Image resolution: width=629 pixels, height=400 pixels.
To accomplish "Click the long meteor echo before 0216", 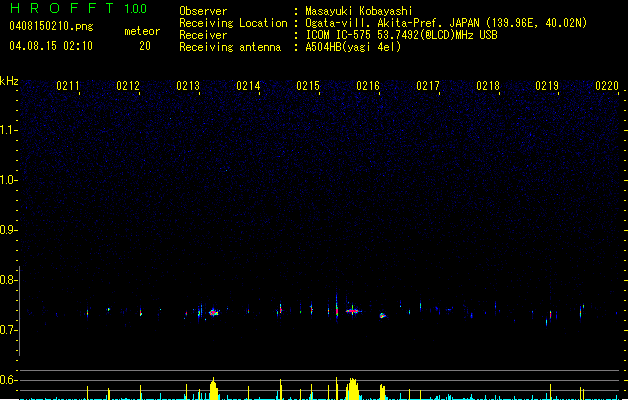I will tap(353, 311).
